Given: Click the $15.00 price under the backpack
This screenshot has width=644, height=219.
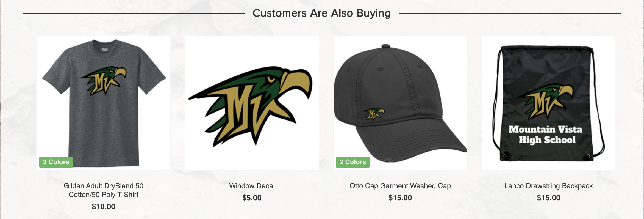Looking at the screenshot, I should pos(549,198).
